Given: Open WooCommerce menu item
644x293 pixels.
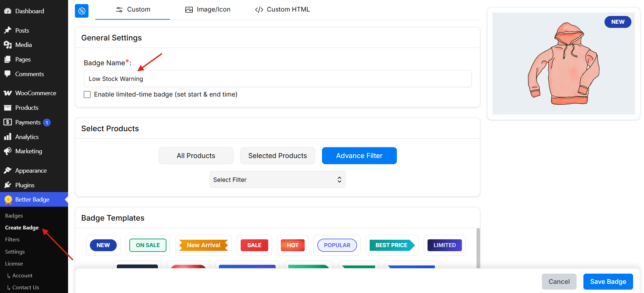Looking at the screenshot, I should pos(34,93).
